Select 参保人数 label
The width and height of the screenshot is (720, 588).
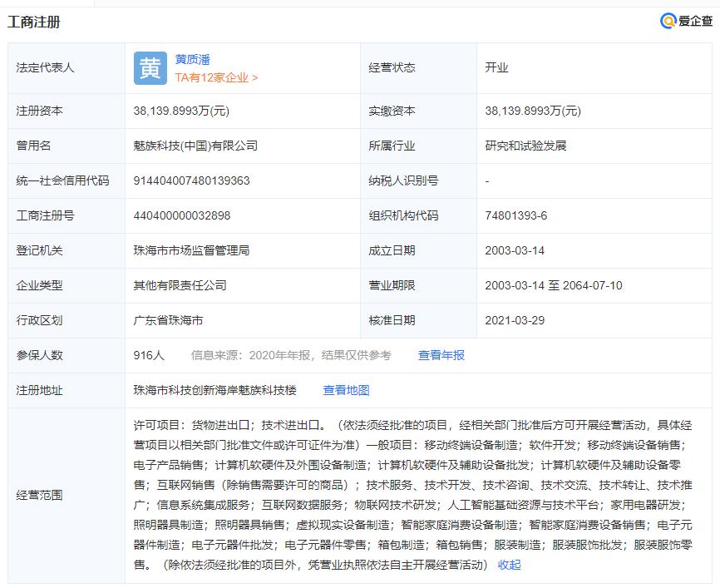coord(39,355)
